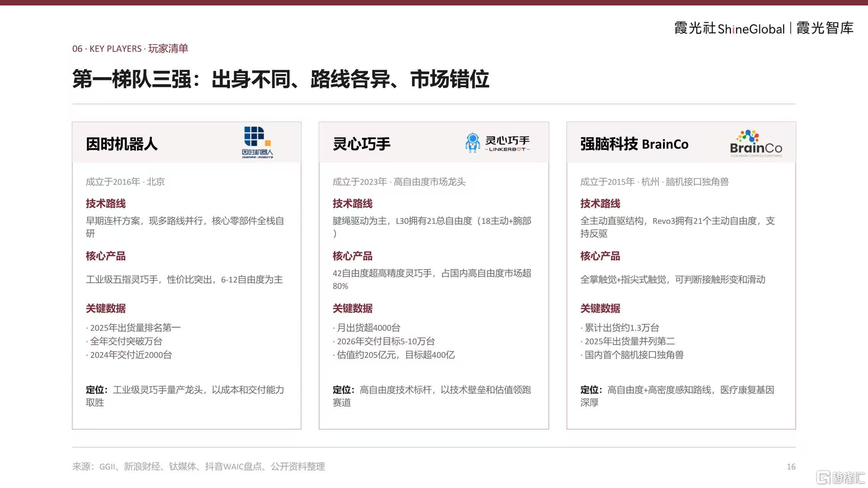868x488 pixels.
Task: Select text 腱绳驱动为主，L30拥有21总自由度
Action: [x=402, y=221]
